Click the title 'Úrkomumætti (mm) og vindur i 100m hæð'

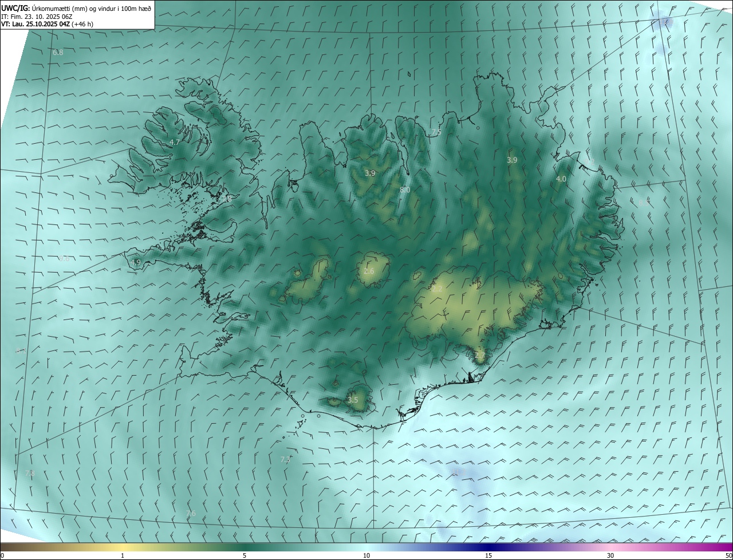[x=90, y=8]
